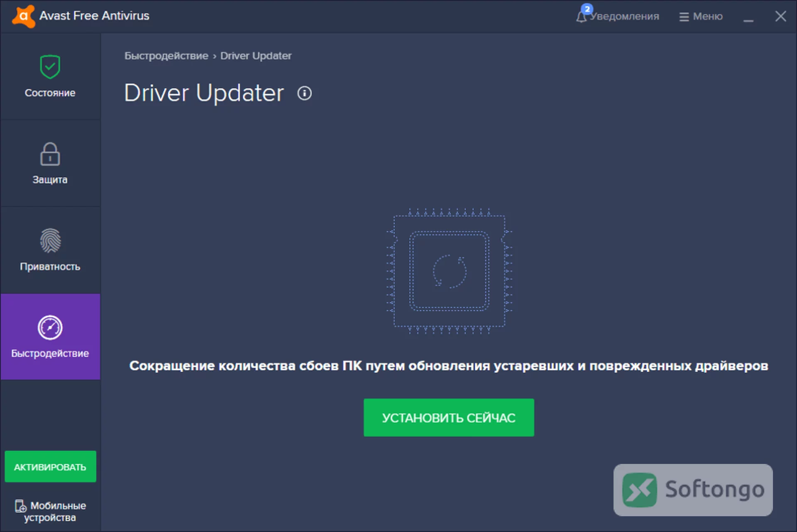Click the Сокращение количества сбоев description text
Image resolution: width=797 pixels, height=532 pixels.
[449, 366]
